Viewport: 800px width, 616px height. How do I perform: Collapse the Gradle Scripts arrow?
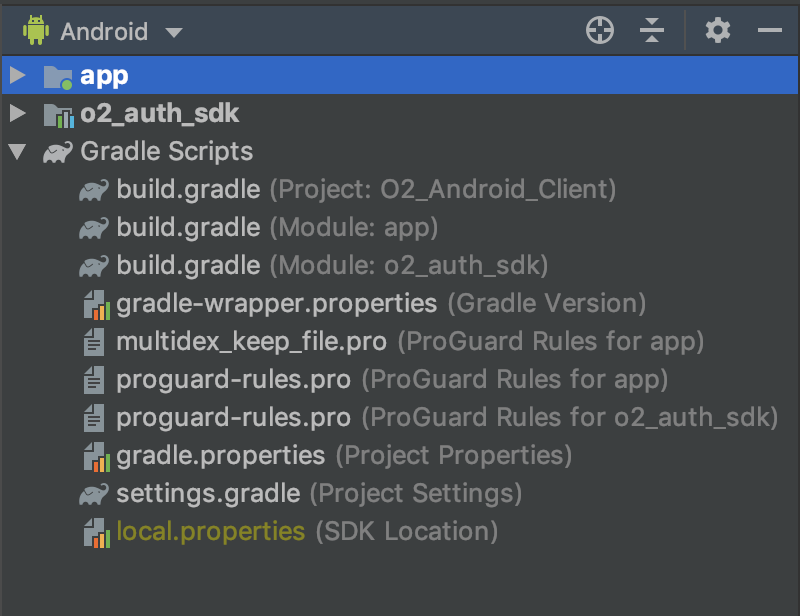point(17,152)
